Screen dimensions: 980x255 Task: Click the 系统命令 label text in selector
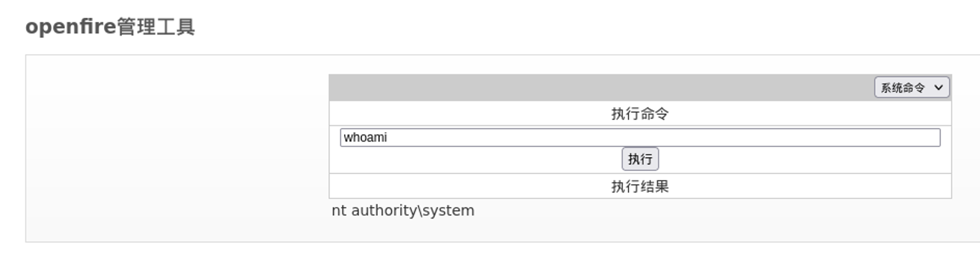click(903, 88)
